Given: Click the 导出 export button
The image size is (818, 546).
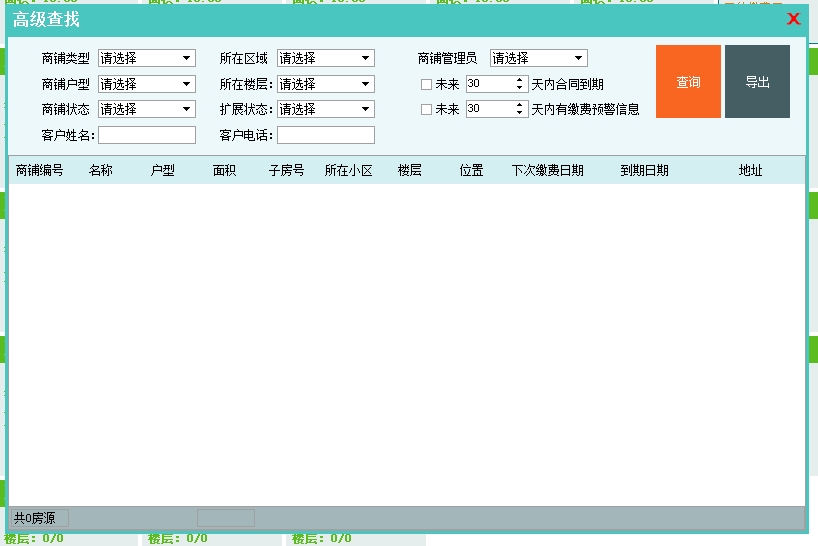Looking at the screenshot, I should [757, 82].
